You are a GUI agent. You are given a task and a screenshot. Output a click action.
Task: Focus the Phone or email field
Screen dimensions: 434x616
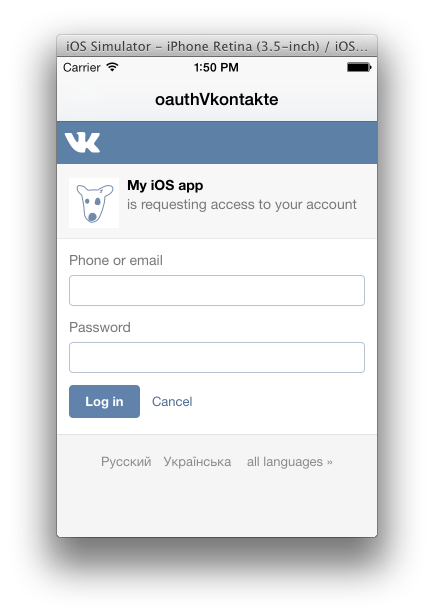pos(217,290)
